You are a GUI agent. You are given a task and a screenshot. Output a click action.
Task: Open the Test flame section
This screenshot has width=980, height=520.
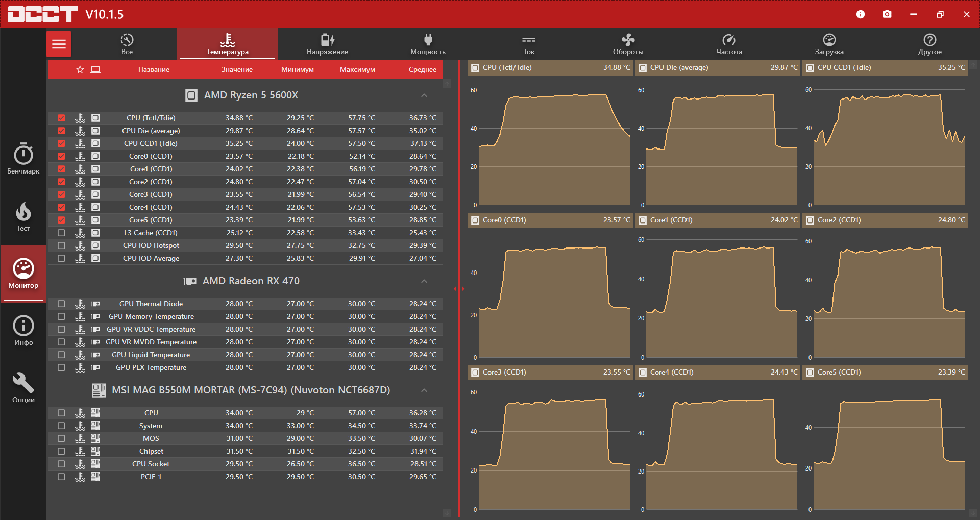pyautogui.click(x=23, y=216)
